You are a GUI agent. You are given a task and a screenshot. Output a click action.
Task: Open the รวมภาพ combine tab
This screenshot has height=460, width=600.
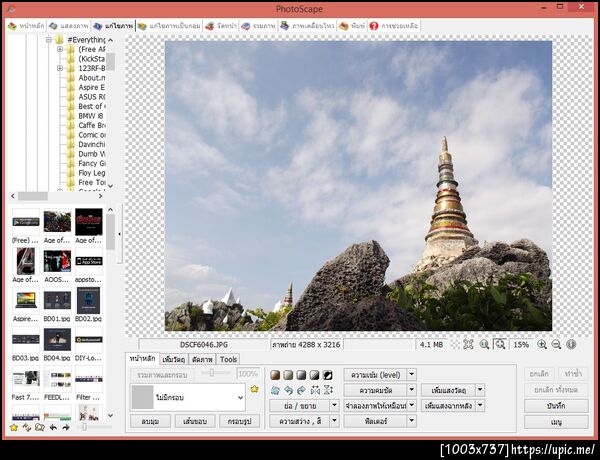[x=258, y=26]
